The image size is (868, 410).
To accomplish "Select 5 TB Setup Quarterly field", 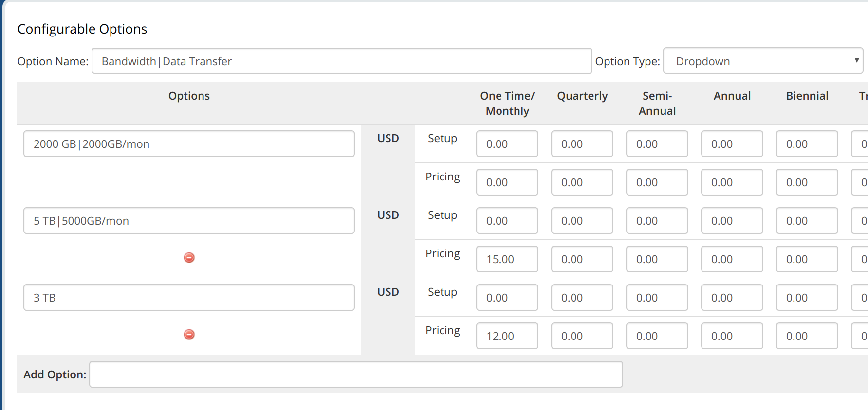I will tap(582, 220).
